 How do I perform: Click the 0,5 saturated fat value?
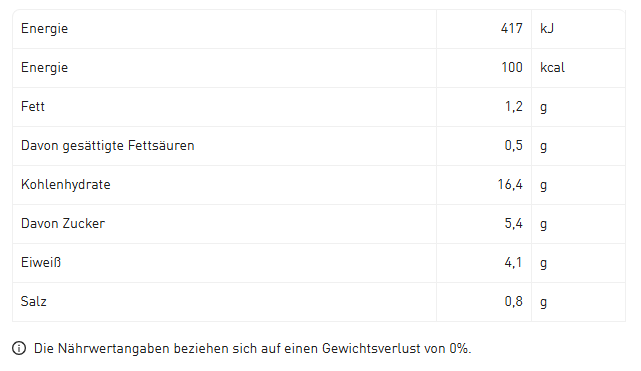click(x=513, y=145)
